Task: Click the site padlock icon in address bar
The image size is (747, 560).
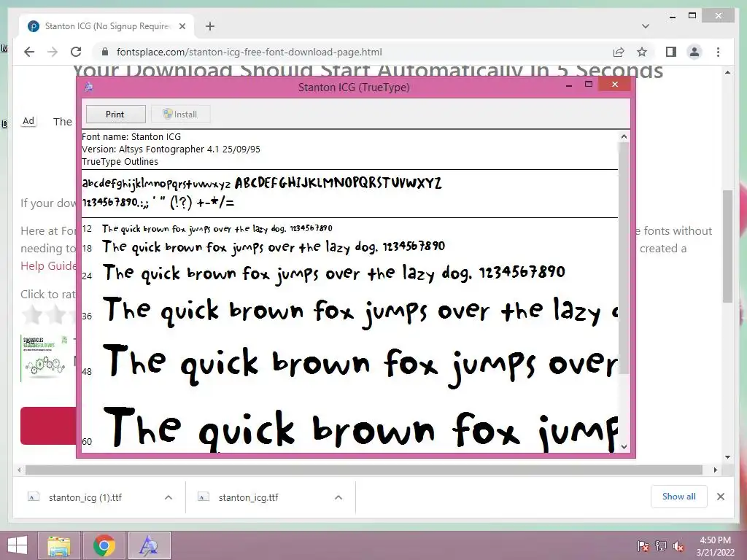Action: (x=105, y=52)
